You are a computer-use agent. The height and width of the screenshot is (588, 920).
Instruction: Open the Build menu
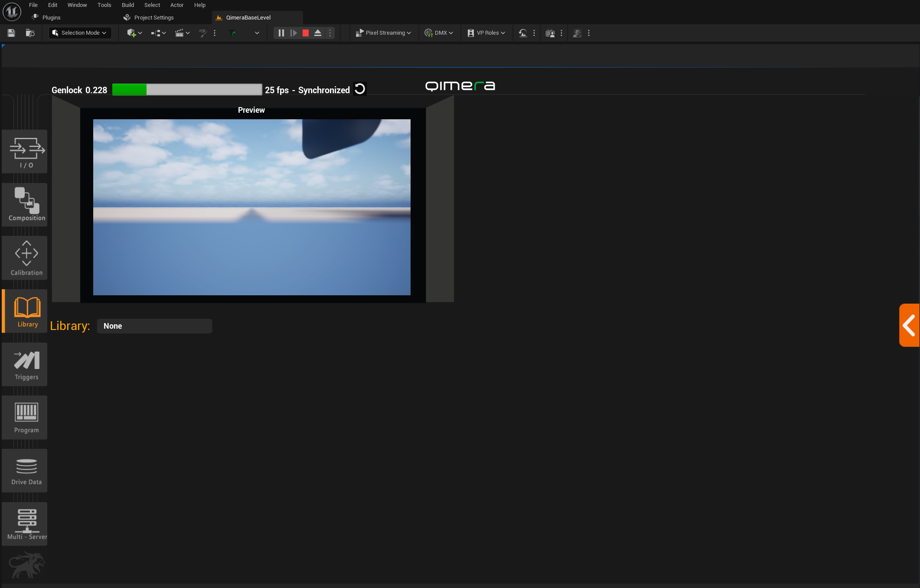coord(127,5)
